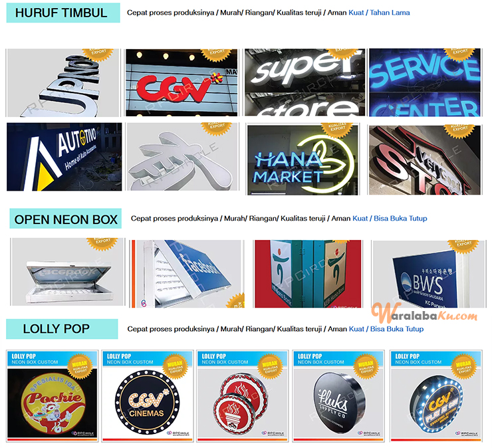The height and width of the screenshot is (448, 492).
Task: Select the Very Good Store sign photo
Action: point(425,160)
